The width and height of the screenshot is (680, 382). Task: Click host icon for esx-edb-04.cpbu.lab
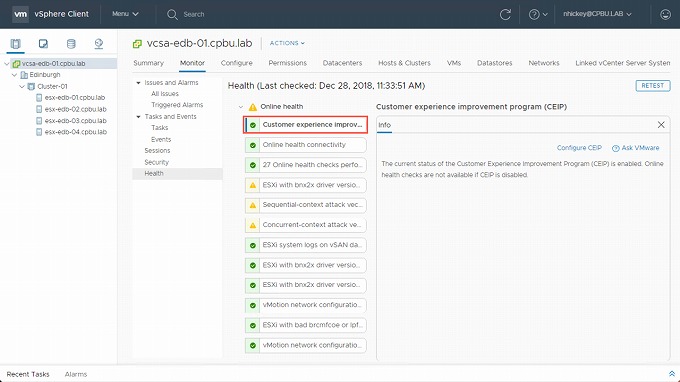(39, 132)
